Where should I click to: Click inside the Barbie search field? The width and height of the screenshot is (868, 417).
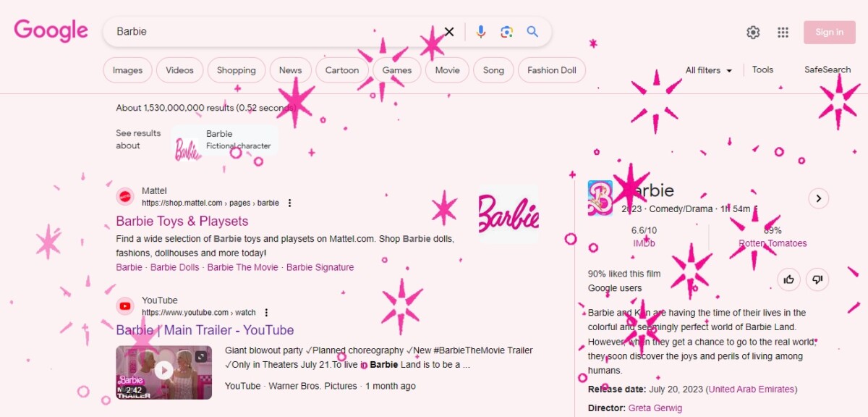275,32
